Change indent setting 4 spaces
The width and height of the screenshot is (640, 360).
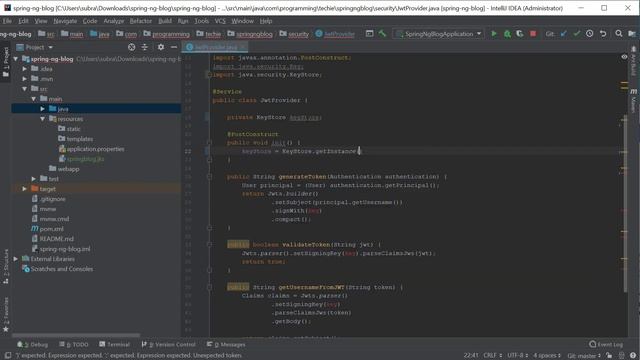pyautogui.click(x=547, y=356)
